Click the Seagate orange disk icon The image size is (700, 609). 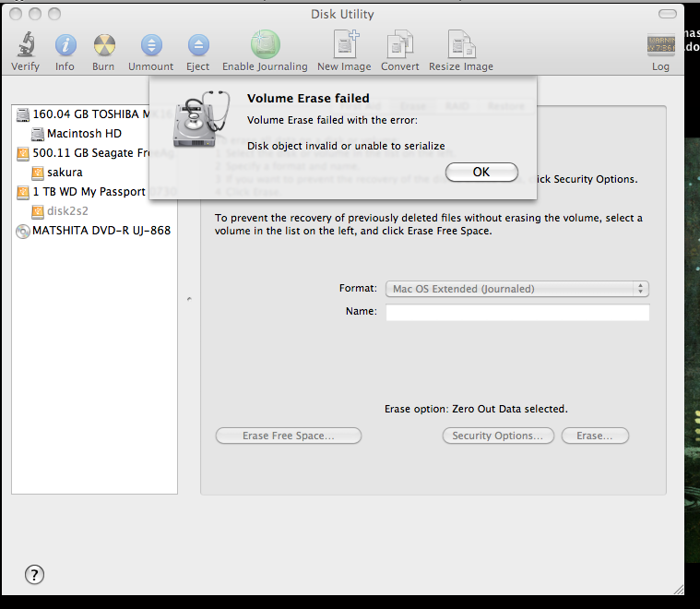(x=23, y=154)
